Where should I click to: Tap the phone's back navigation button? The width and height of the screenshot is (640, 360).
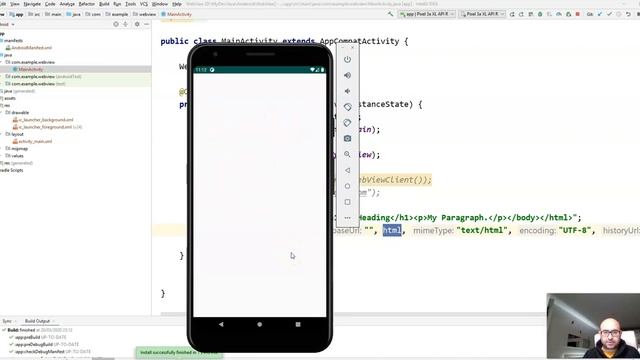221,324
